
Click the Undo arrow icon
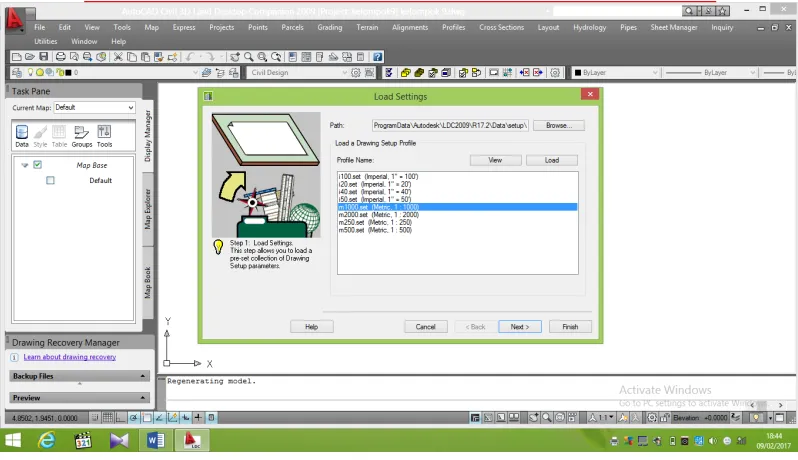190,57
